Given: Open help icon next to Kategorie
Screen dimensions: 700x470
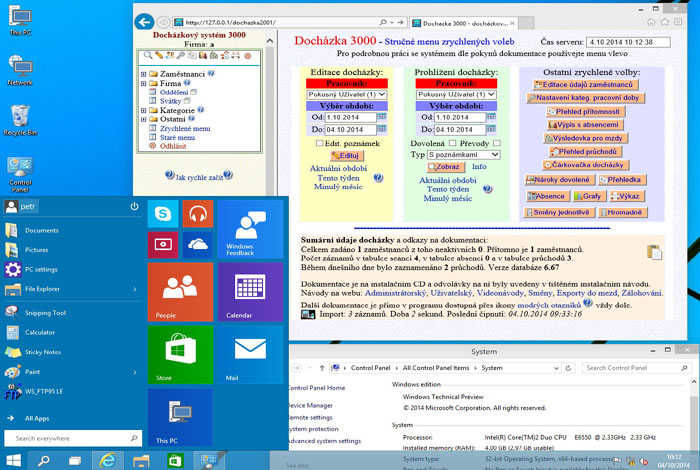Looking at the screenshot, I should (x=201, y=109).
